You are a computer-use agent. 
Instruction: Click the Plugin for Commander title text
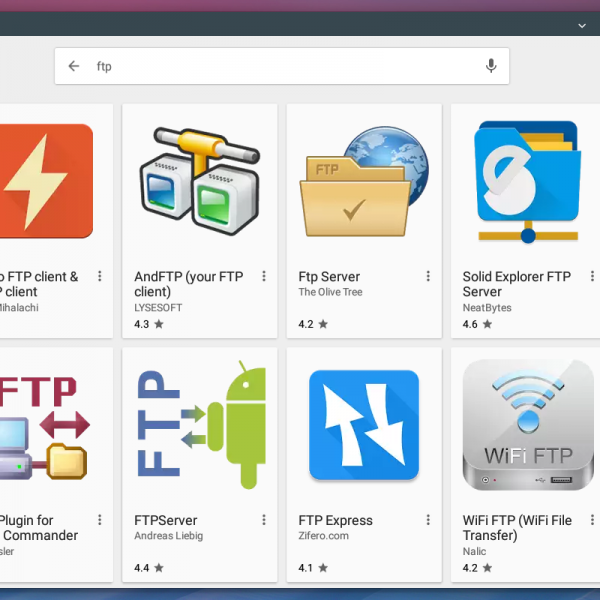pyautogui.click(x=39, y=528)
